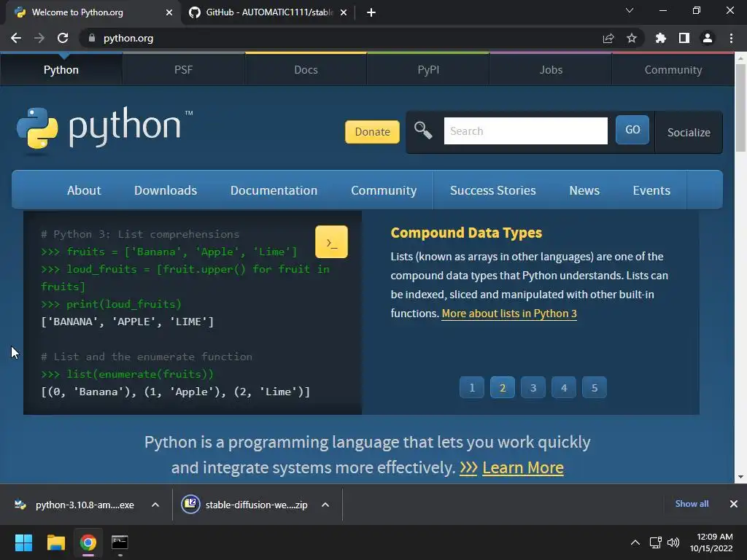This screenshot has height=560, width=747.
Task: Select the PSF top site tab
Action: click(183, 70)
